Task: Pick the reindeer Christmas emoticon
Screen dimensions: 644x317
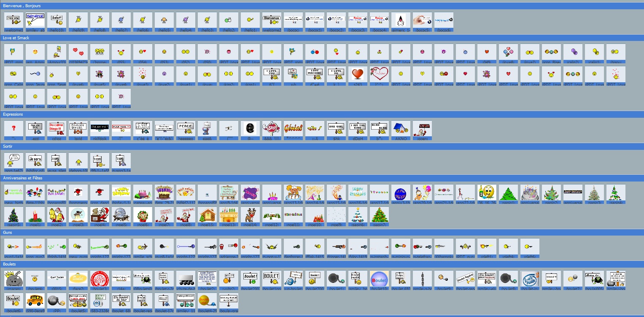Action: (251, 215)
